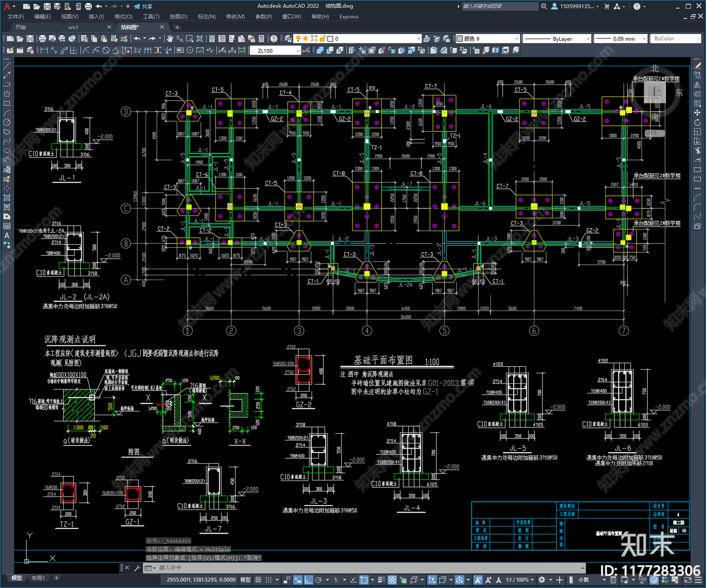Open the 标注(N) menu
706x588 pixels.
coord(207,17)
